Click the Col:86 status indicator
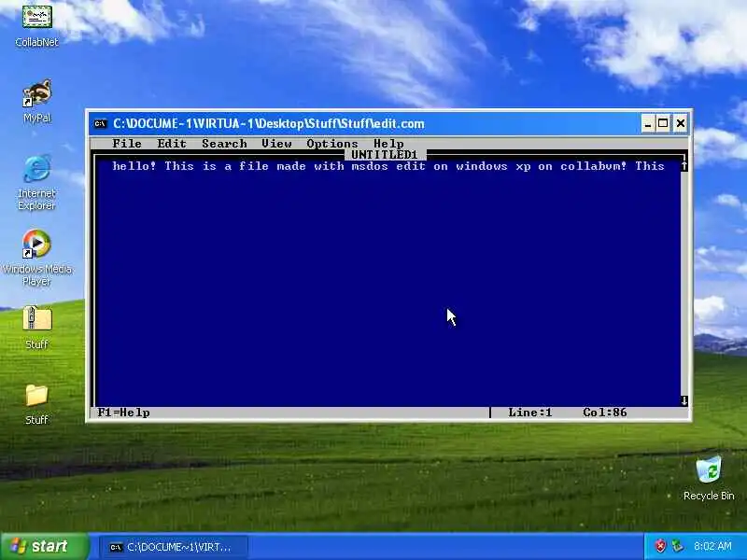 coord(604,413)
